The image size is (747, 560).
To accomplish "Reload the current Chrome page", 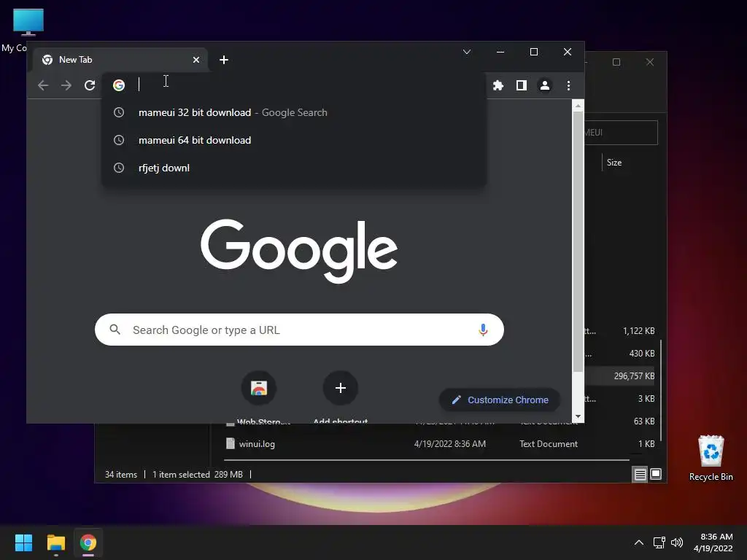I will [x=90, y=85].
